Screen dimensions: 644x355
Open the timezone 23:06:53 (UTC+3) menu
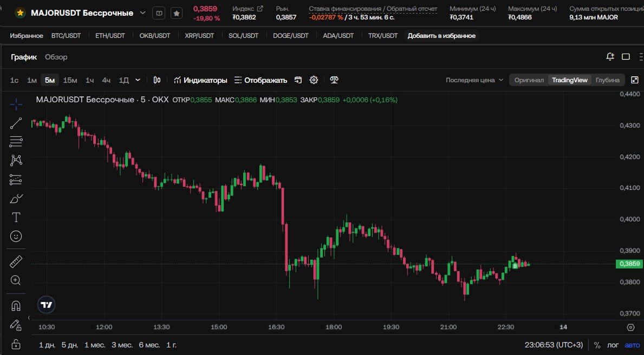554,345
